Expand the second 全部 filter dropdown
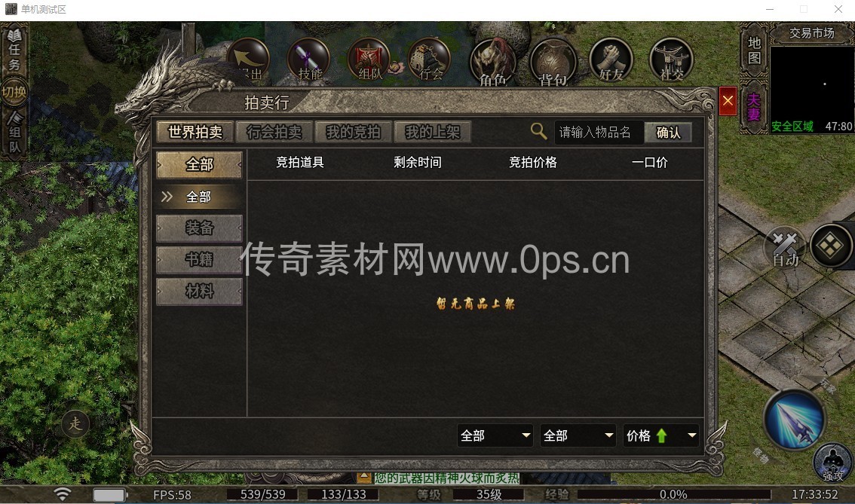Screen dimensions: 855x504 [578, 436]
